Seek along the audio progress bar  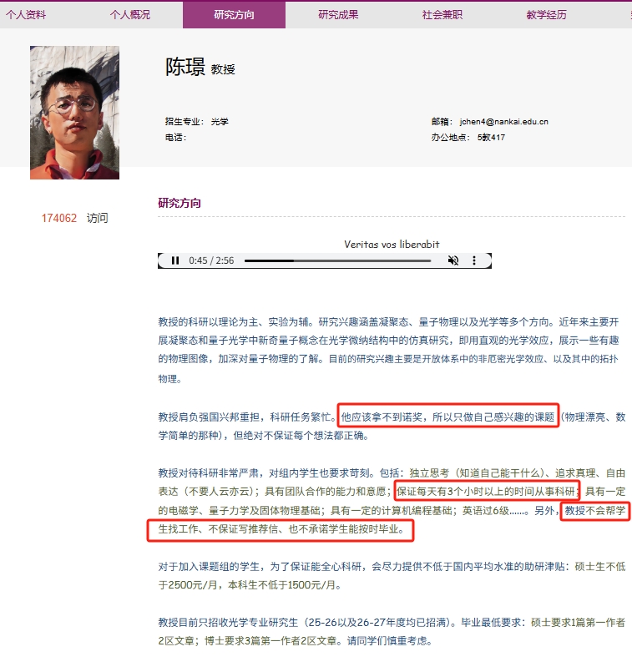click(x=337, y=260)
